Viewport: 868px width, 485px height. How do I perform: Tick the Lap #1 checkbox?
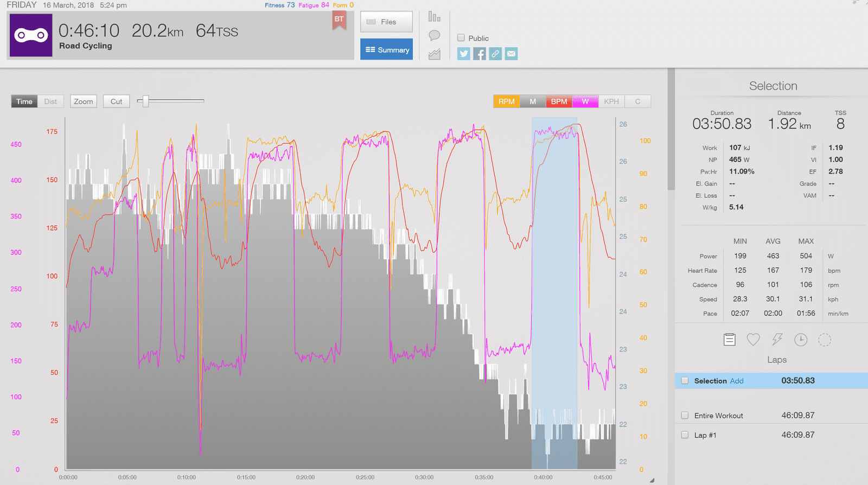coord(685,435)
